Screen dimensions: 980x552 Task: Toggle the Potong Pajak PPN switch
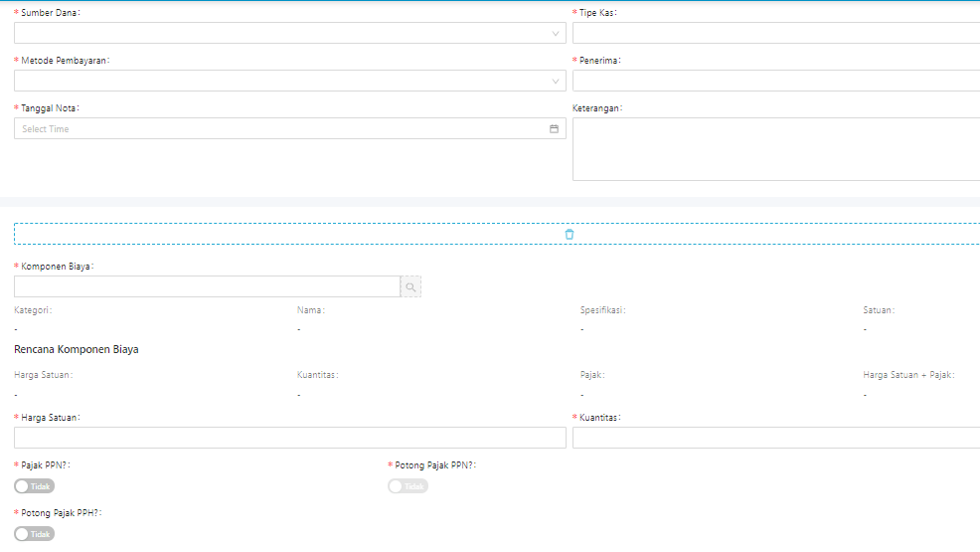coord(408,486)
